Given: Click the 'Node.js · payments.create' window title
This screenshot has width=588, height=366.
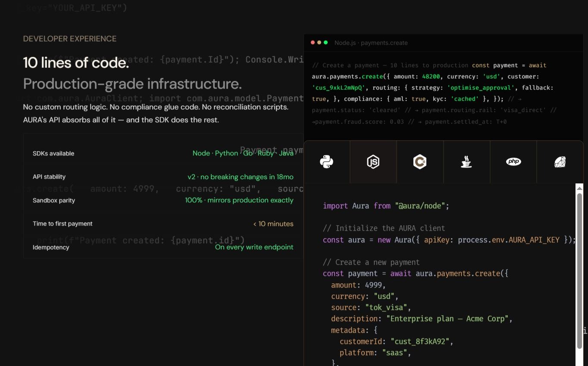Looking at the screenshot, I should (x=371, y=43).
